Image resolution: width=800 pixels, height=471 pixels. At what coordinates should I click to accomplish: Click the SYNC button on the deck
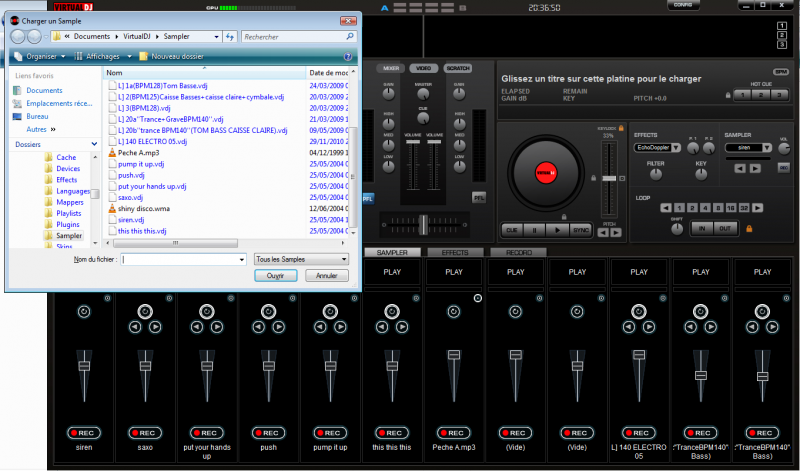pyautogui.click(x=581, y=229)
